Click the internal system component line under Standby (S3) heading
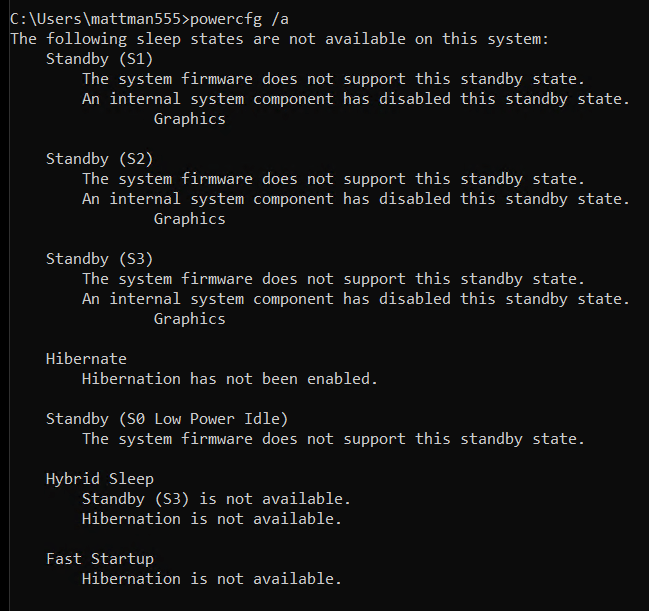Image resolution: width=649 pixels, height=611 pixels. tap(356, 299)
